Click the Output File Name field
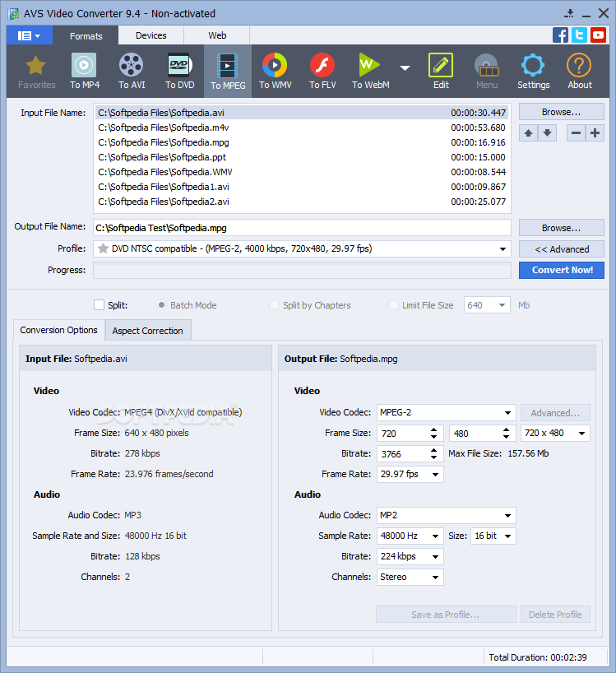Image resolution: width=616 pixels, height=673 pixels. point(302,227)
